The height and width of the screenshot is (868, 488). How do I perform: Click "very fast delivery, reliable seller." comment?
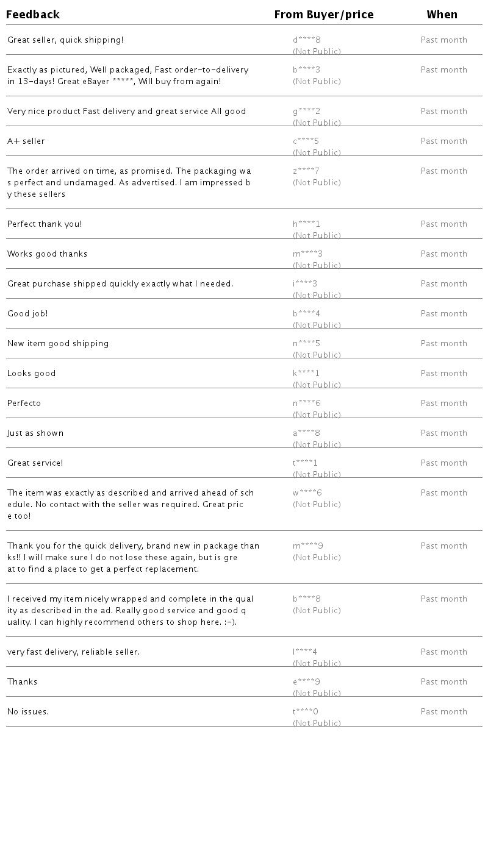click(x=74, y=652)
